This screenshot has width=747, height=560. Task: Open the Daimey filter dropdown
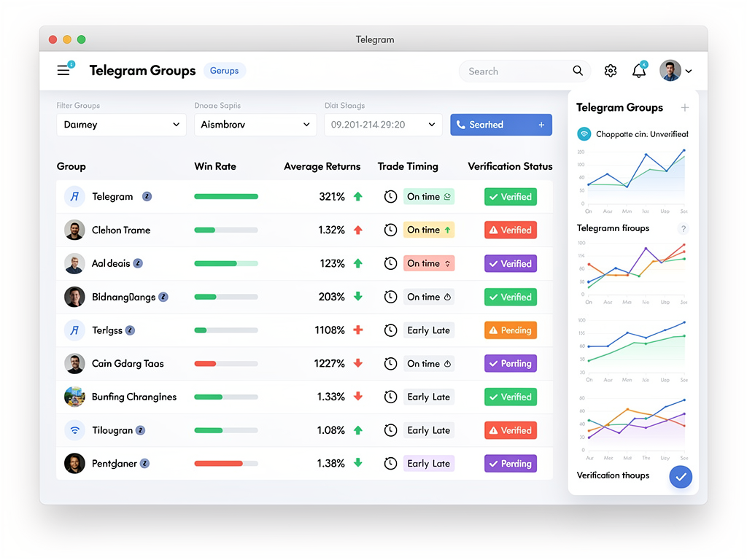click(x=121, y=125)
